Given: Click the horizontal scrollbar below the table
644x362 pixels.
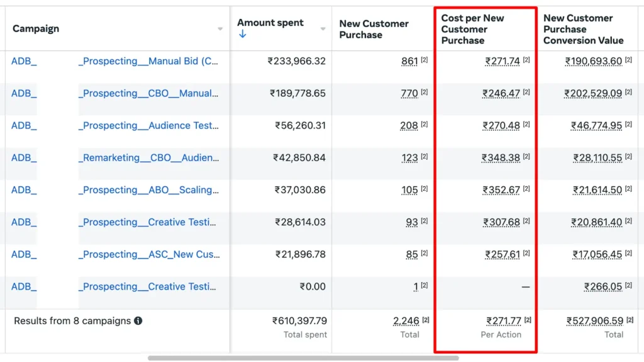Looking at the screenshot, I should click(x=303, y=358).
